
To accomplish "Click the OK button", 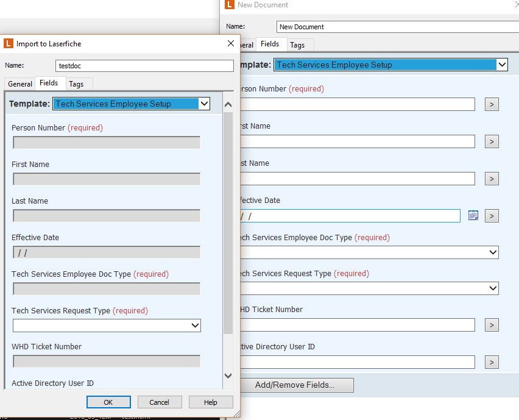I will (x=108, y=402).
